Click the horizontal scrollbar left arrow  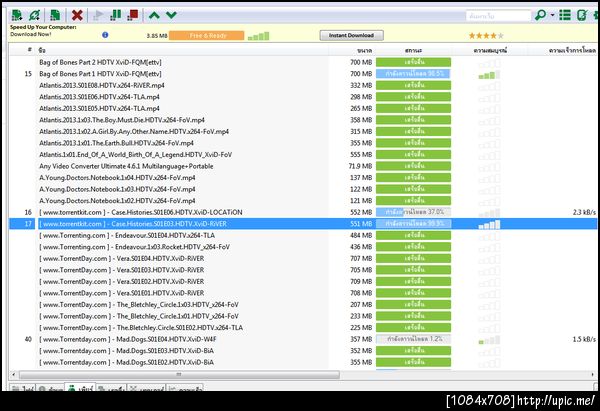point(13,375)
